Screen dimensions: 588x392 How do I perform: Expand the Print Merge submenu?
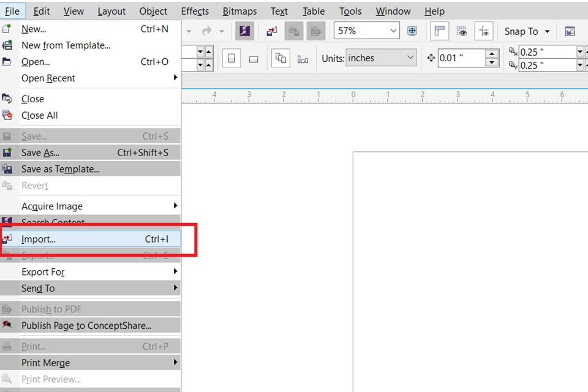90,363
